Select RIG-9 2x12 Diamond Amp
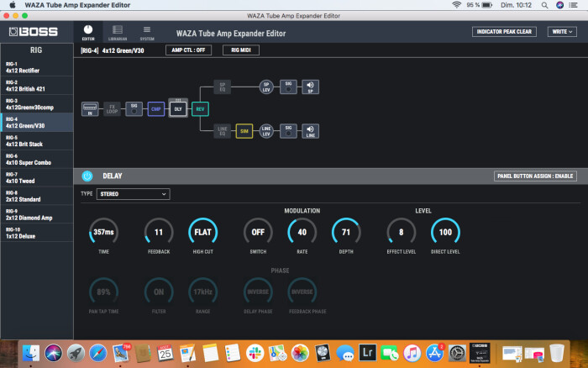The height and width of the screenshot is (368, 588). click(37, 214)
